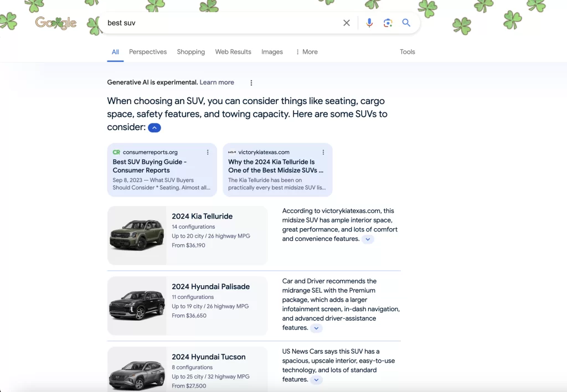Viewport: 567px width, 392px height.
Task: Expand Hyundai Tucson description chevron
Action: pyautogui.click(x=316, y=380)
